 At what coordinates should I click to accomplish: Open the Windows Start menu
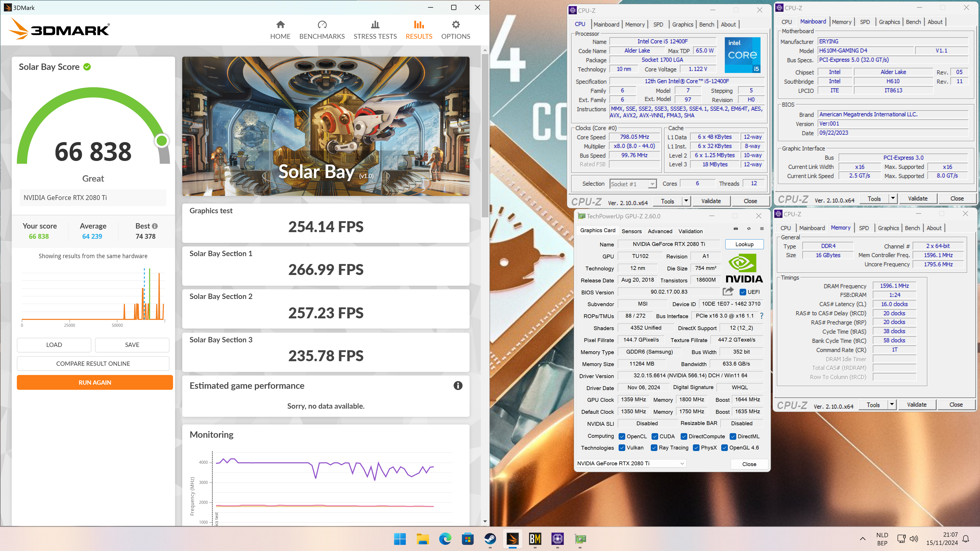pyautogui.click(x=400, y=539)
